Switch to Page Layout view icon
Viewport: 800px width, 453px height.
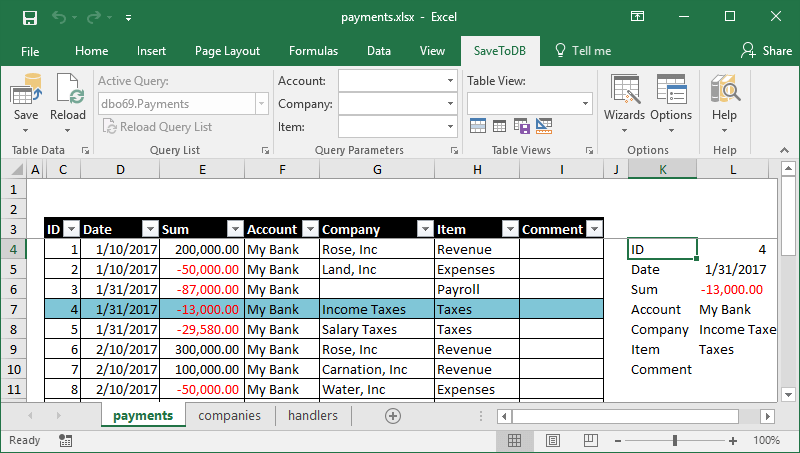point(553,440)
